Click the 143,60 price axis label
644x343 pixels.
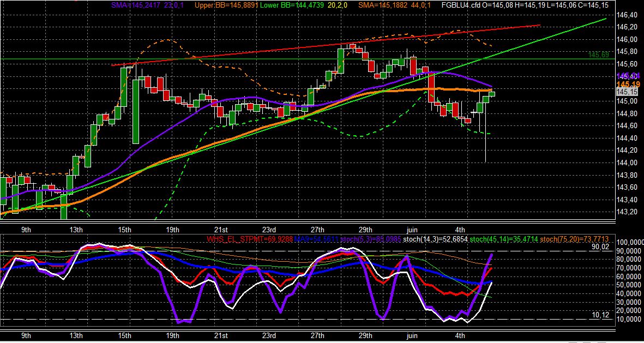pyautogui.click(x=627, y=188)
